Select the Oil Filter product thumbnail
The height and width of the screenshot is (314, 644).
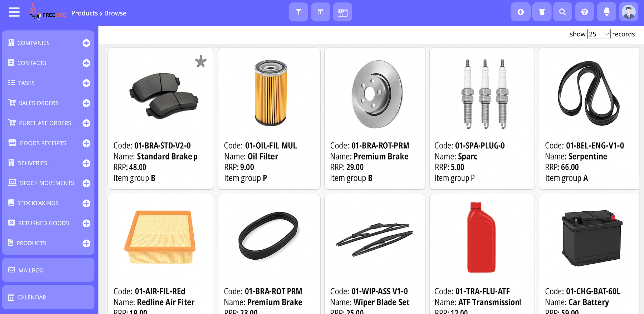tap(270, 93)
